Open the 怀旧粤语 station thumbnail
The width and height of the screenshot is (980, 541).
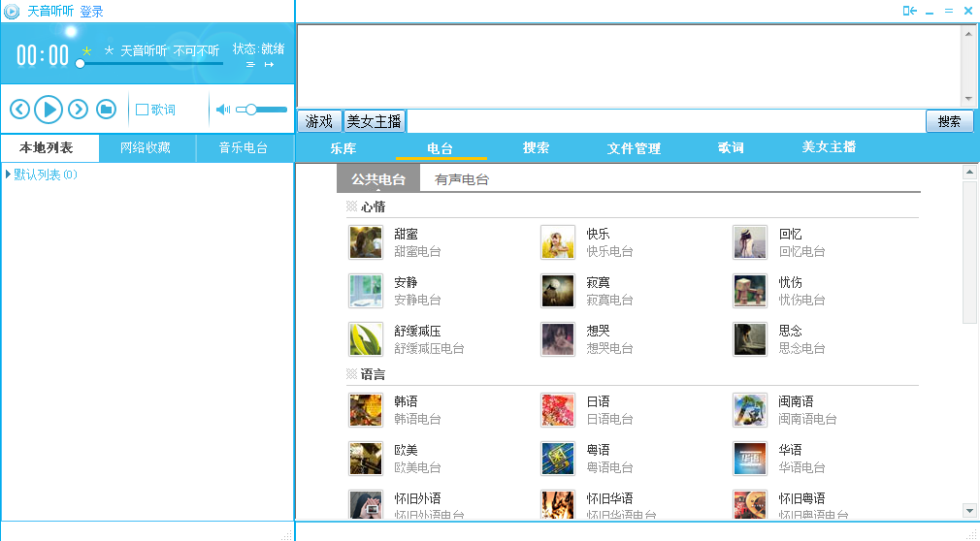pos(750,504)
